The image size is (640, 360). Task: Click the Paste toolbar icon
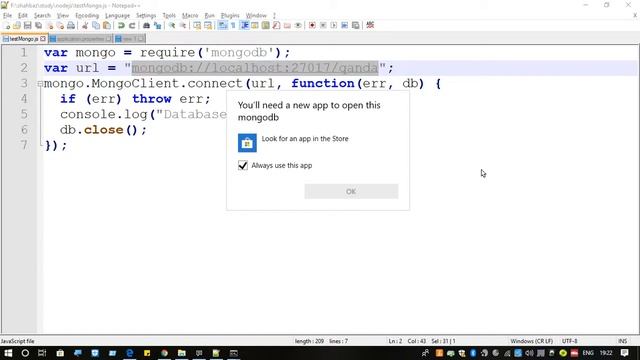click(107, 25)
